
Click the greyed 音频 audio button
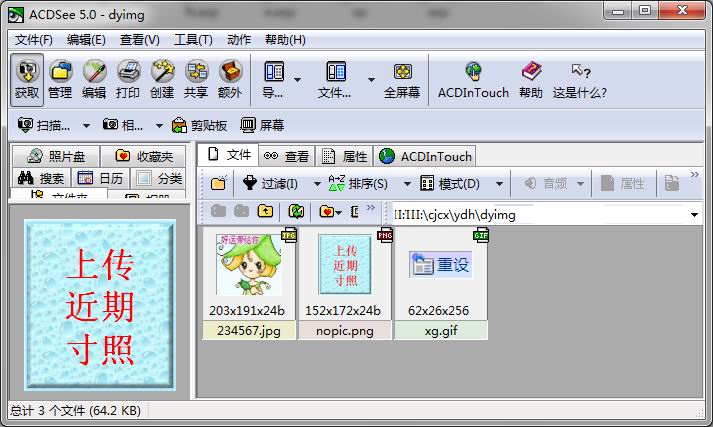(x=547, y=183)
